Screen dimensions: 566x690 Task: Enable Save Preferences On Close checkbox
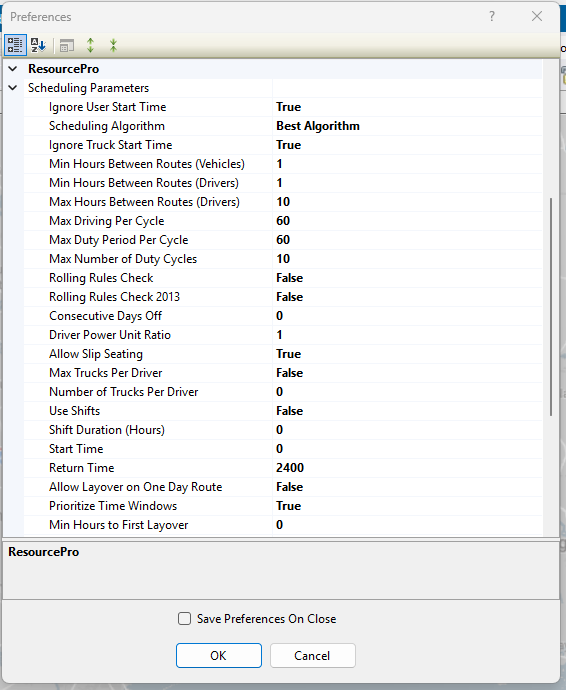[x=184, y=619]
